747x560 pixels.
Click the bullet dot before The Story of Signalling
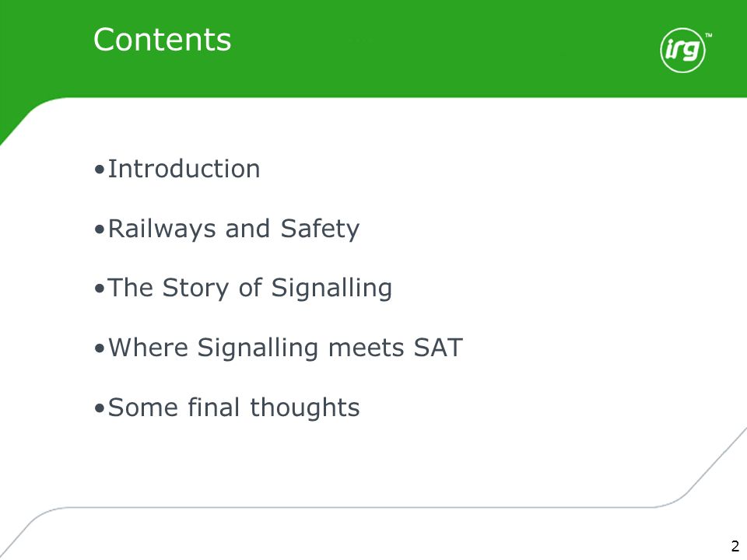tap(99, 289)
